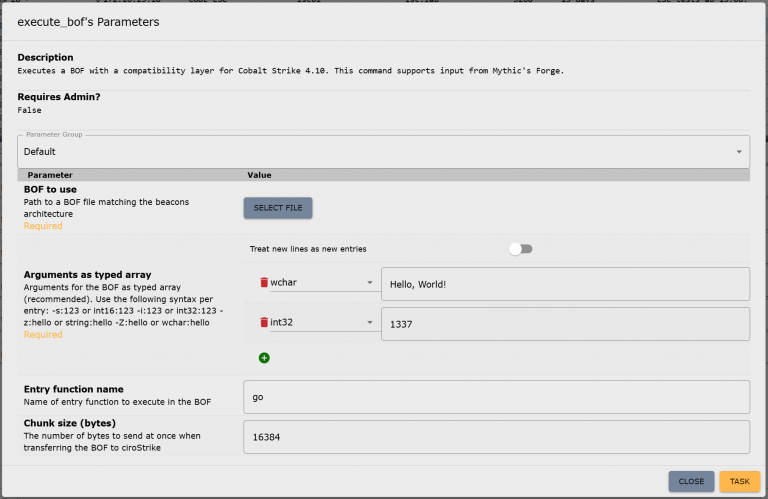Viewport: 768px width, 499px height.
Task: Delete the wchar argument entry
Action: (264, 283)
